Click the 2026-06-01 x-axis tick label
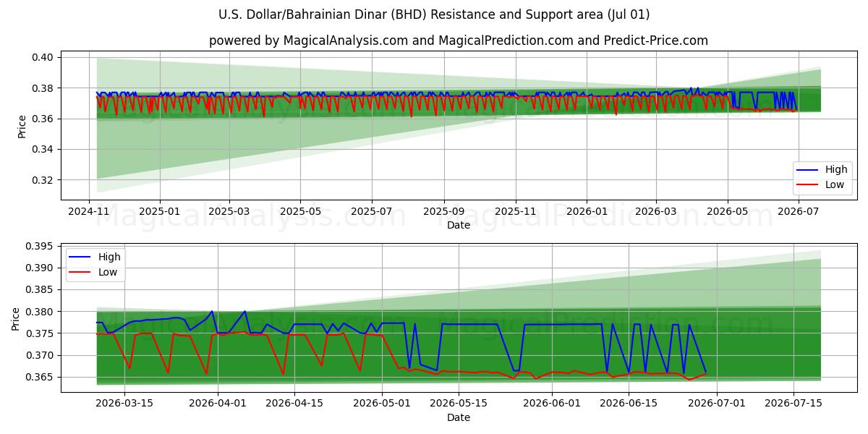868x434 pixels. pyautogui.click(x=552, y=404)
